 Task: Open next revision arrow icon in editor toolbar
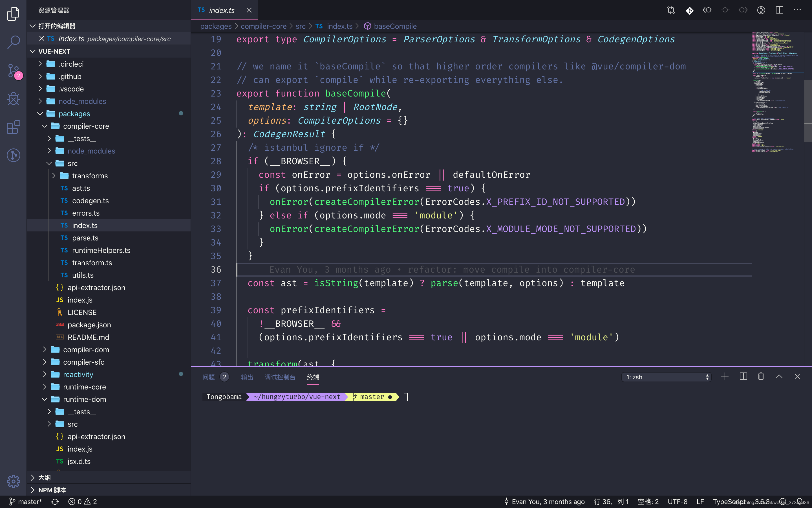tap(743, 10)
